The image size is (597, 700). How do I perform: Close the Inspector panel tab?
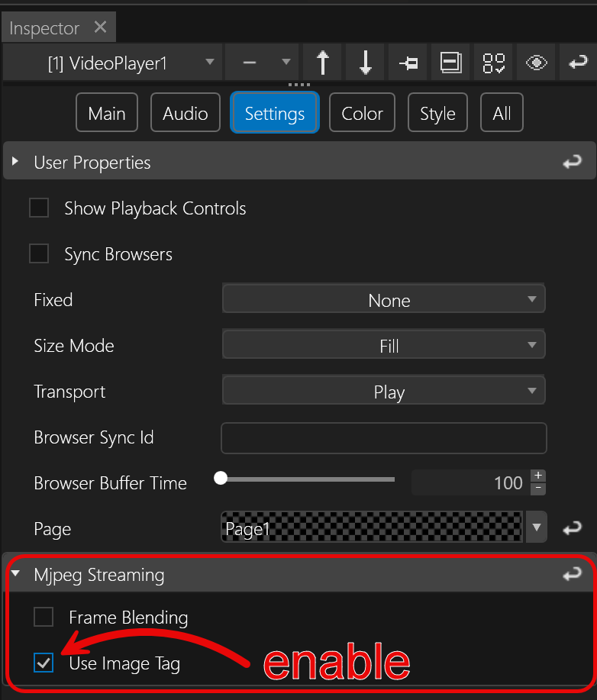101,27
